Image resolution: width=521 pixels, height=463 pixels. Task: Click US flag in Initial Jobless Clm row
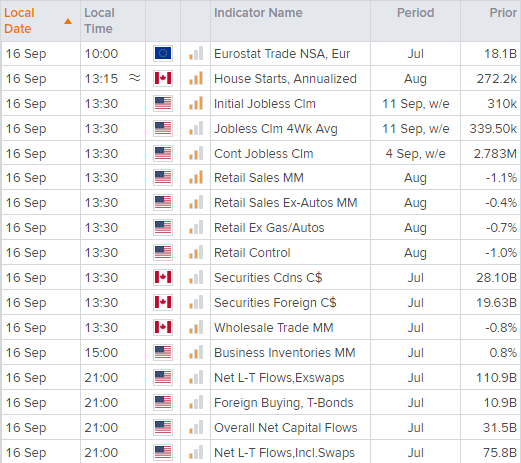(x=163, y=103)
